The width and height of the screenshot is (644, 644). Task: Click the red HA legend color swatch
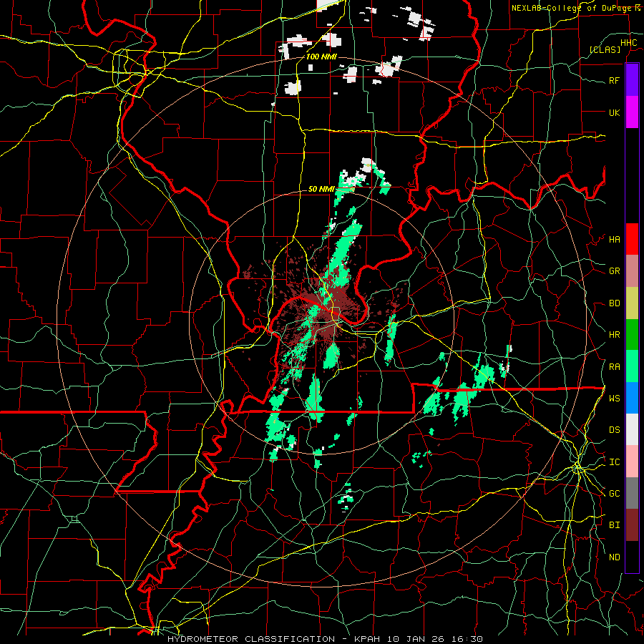pyautogui.click(x=632, y=239)
